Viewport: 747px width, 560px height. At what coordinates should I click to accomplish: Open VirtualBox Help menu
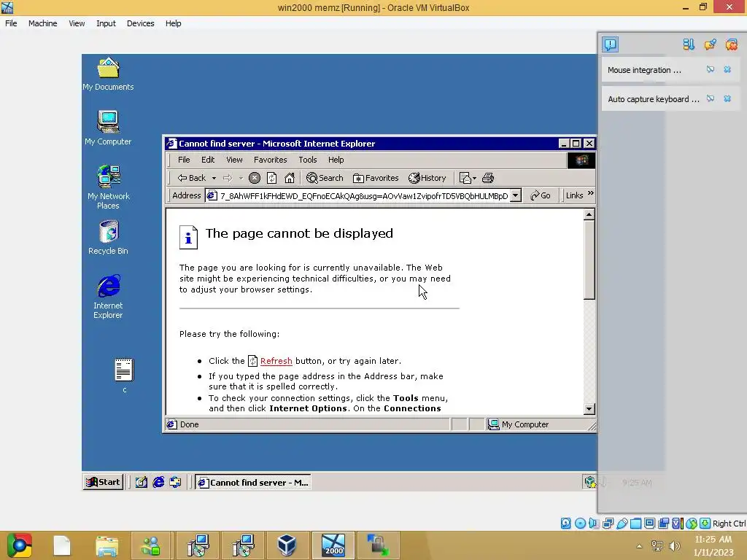point(174,23)
